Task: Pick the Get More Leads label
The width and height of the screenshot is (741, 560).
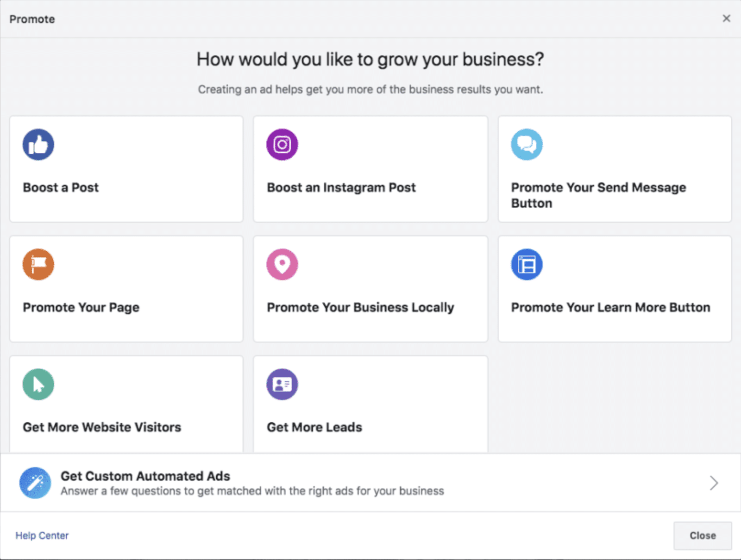Action: click(x=314, y=427)
